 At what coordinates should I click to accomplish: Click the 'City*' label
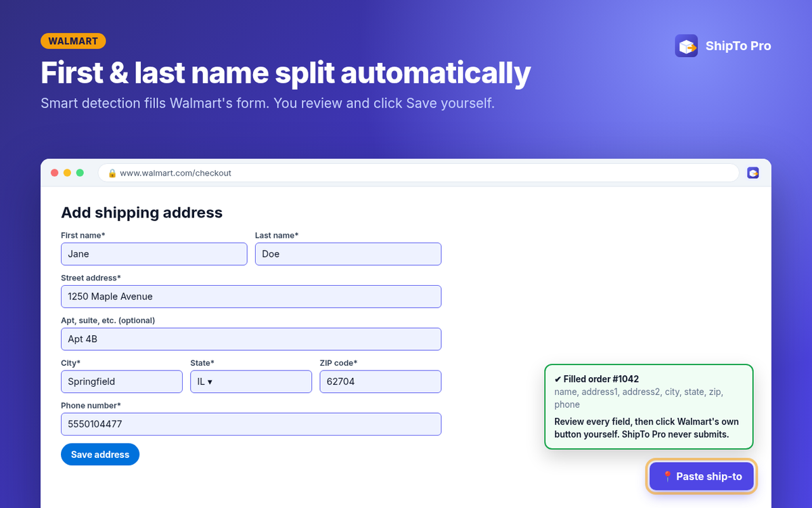coord(70,363)
